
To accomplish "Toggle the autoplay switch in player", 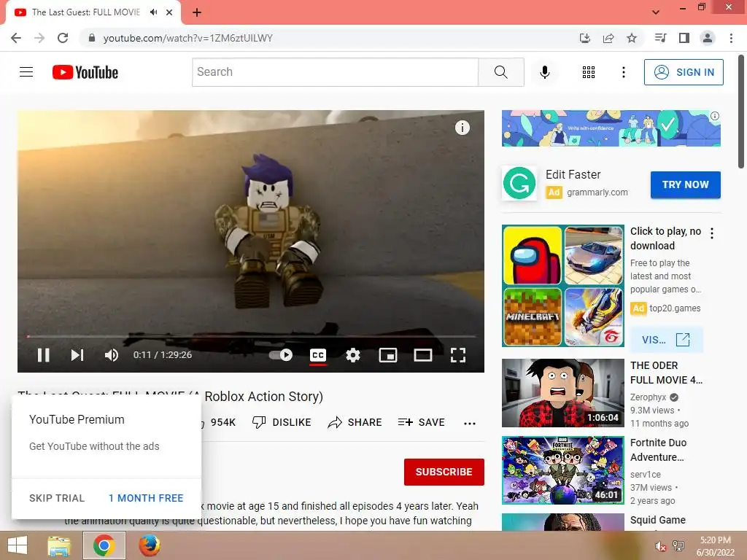I will [281, 355].
